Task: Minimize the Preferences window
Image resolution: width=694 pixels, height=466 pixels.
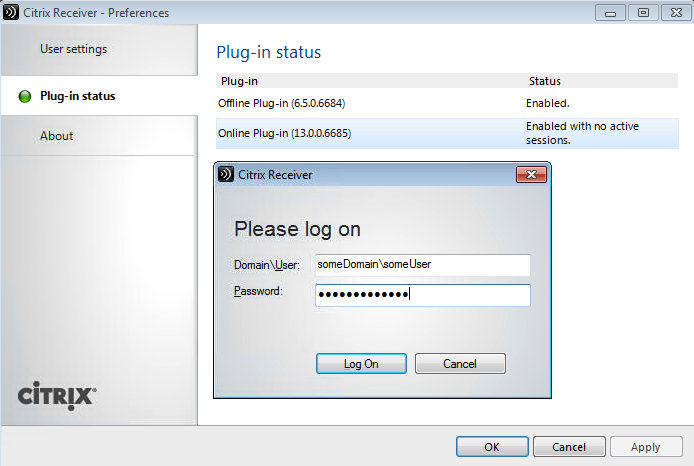Action: [610, 13]
